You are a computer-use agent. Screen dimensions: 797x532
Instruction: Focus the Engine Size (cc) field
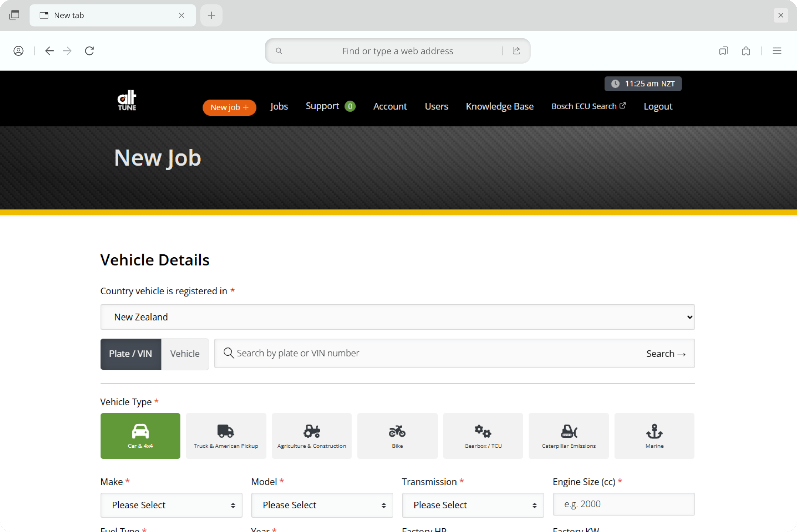tap(624, 504)
